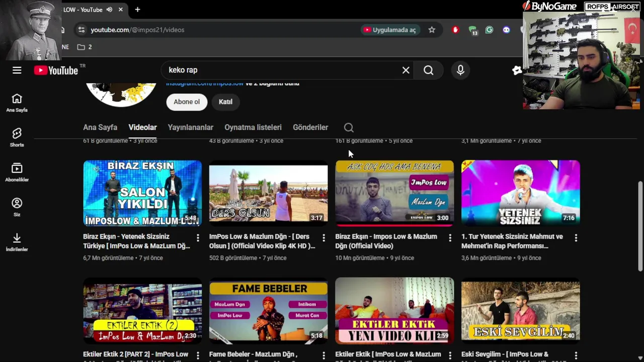Click the Katıl join button
This screenshot has height=362, width=644.
(x=225, y=102)
